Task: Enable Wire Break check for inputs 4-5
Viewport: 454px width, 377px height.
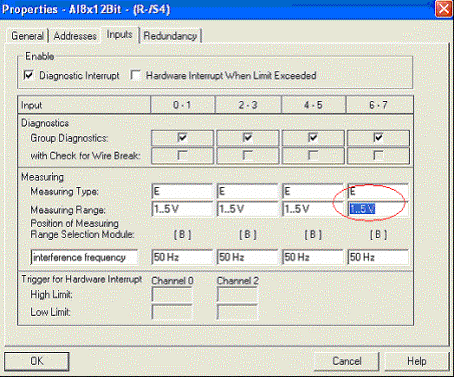Action: coord(313,155)
